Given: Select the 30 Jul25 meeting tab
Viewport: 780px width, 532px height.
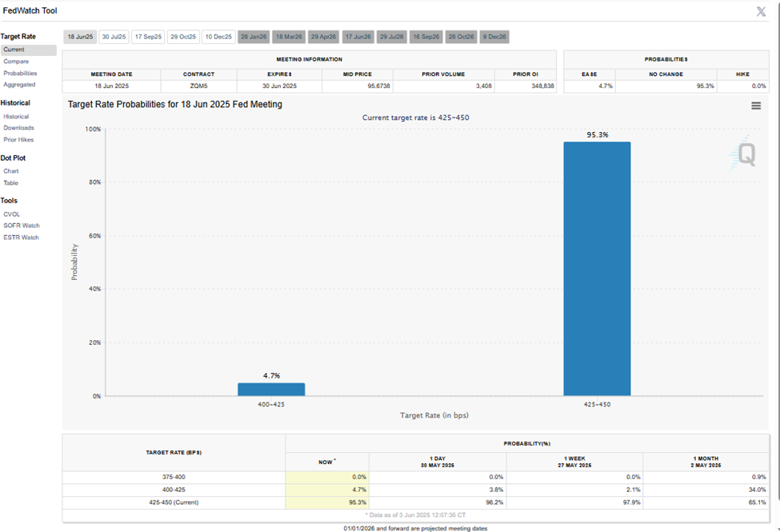Looking at the screenshot, I should pyautogui.click(x=114, y=37).
